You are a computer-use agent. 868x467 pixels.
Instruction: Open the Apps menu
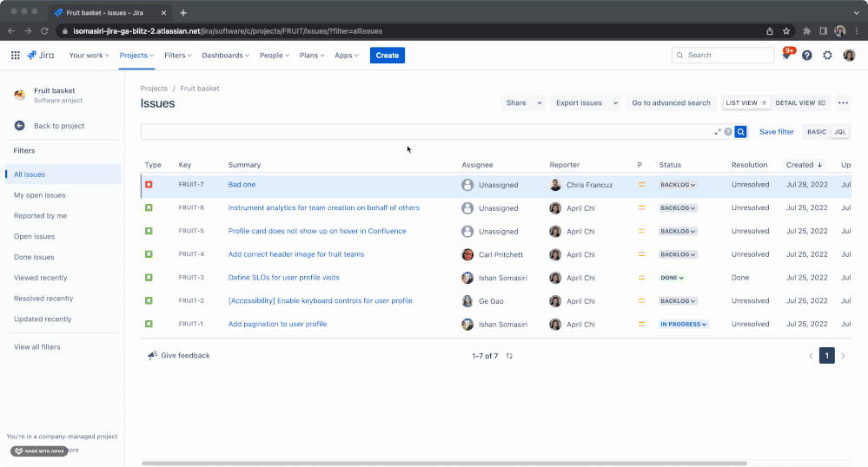click(x=347, y=56)
